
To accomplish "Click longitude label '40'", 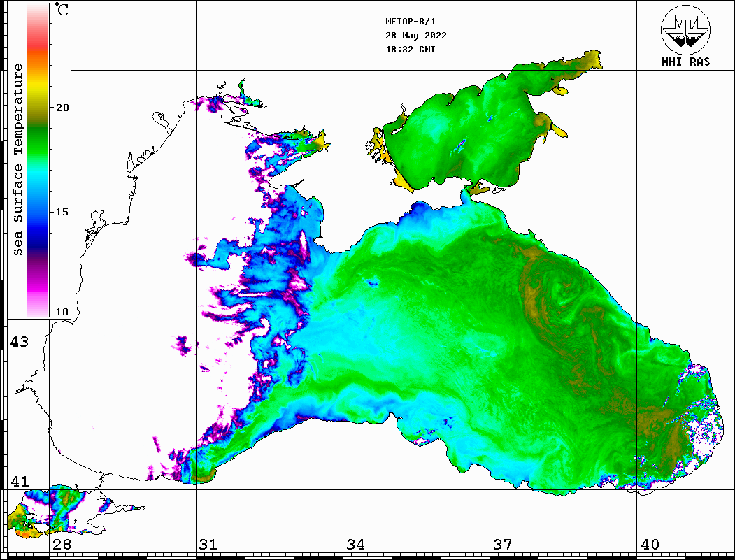I will [650, 544].
